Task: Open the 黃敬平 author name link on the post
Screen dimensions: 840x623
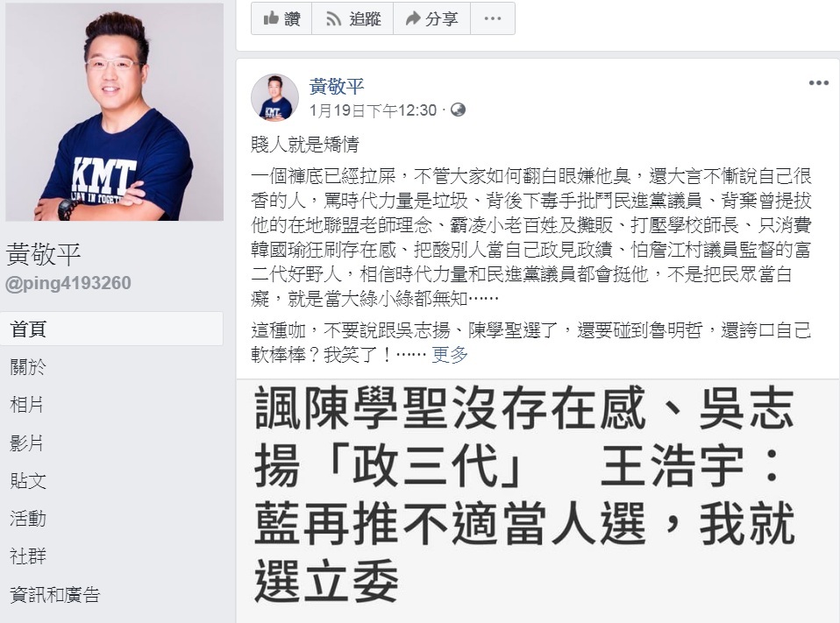Action: 337,86
